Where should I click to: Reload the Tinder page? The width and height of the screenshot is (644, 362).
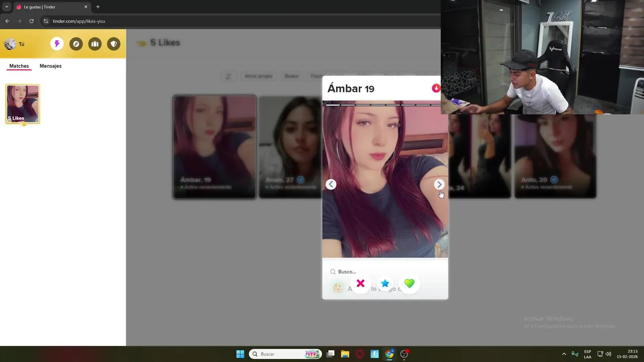coord(31,21)
